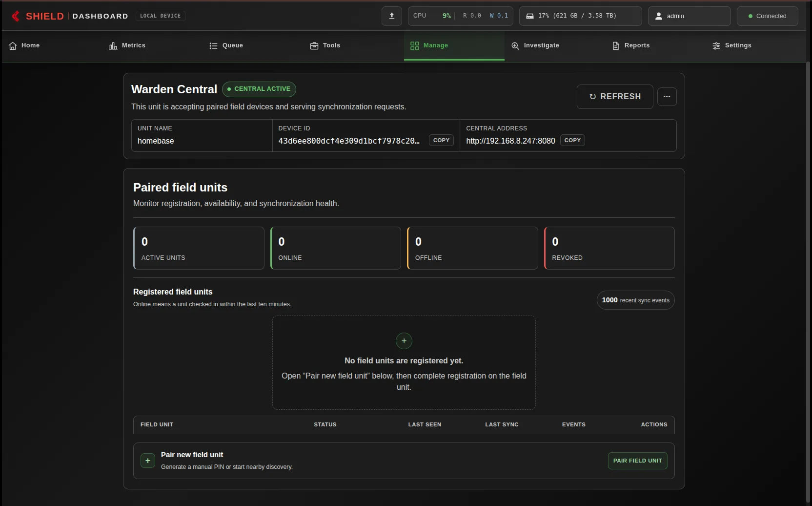Click the admin user avatar icon
Image resolution: width=812 pixels, height=506 pixels.
coord(659,16)
